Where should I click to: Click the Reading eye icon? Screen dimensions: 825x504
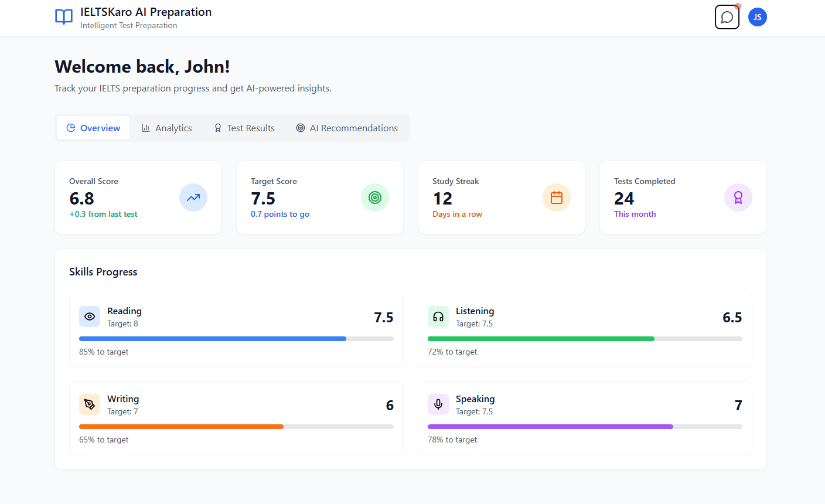(90, 316)
